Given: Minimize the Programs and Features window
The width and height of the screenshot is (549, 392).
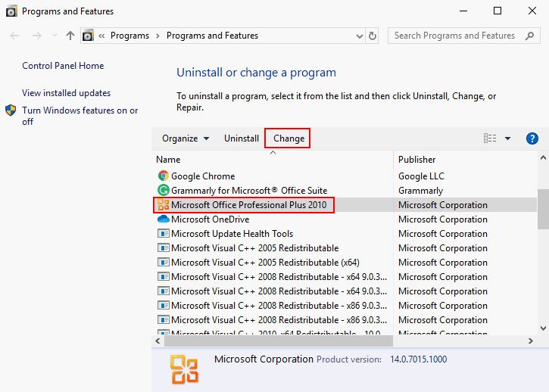Looking at the screenshot, I should (x=463, y=11).
